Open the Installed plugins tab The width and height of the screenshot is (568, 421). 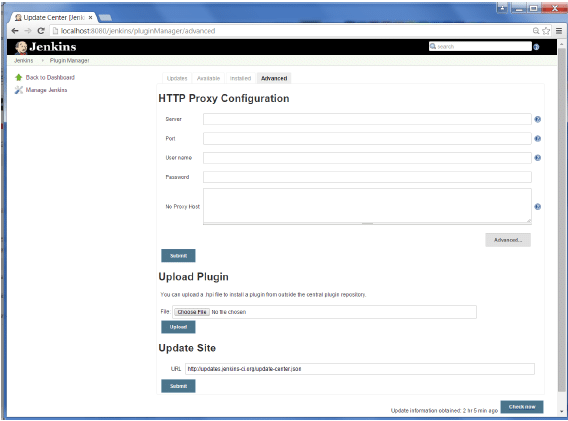click(x=240, y=78)
